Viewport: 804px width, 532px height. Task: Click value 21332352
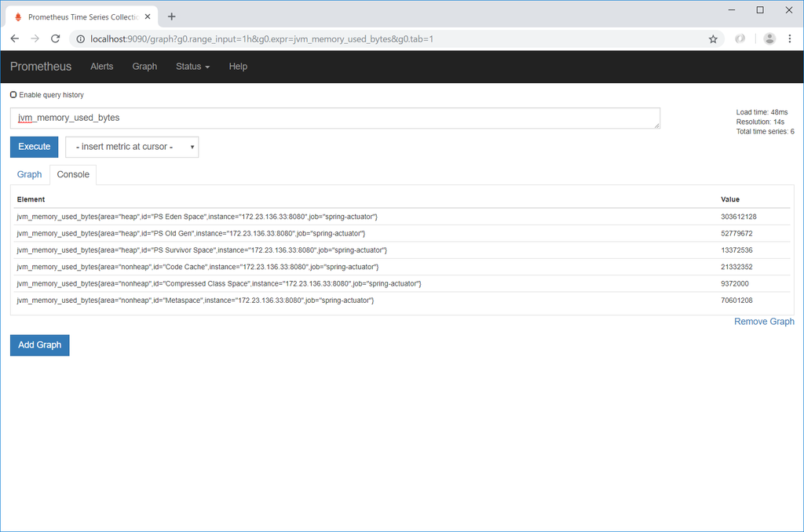coord(736,267)
